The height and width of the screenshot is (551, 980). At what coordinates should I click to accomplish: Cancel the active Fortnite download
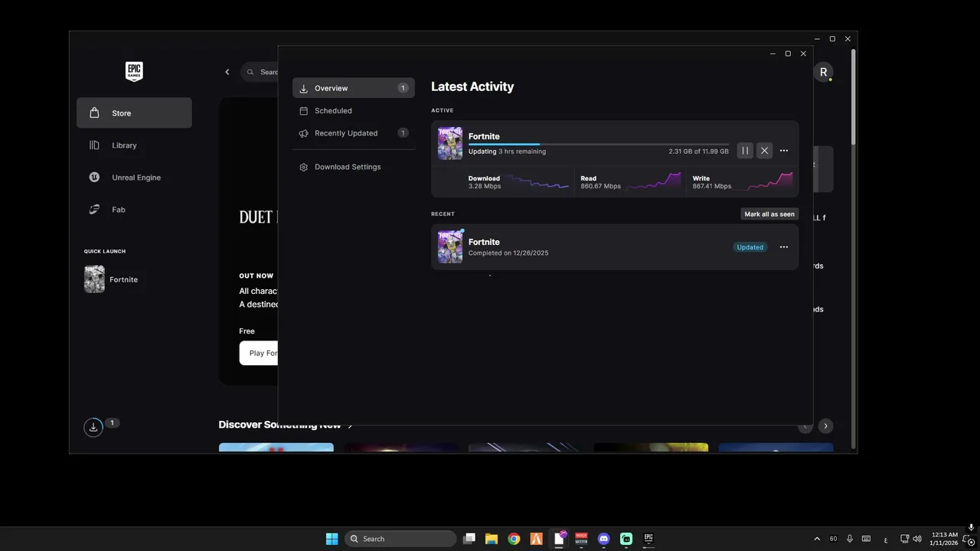[x=764, y=151]
